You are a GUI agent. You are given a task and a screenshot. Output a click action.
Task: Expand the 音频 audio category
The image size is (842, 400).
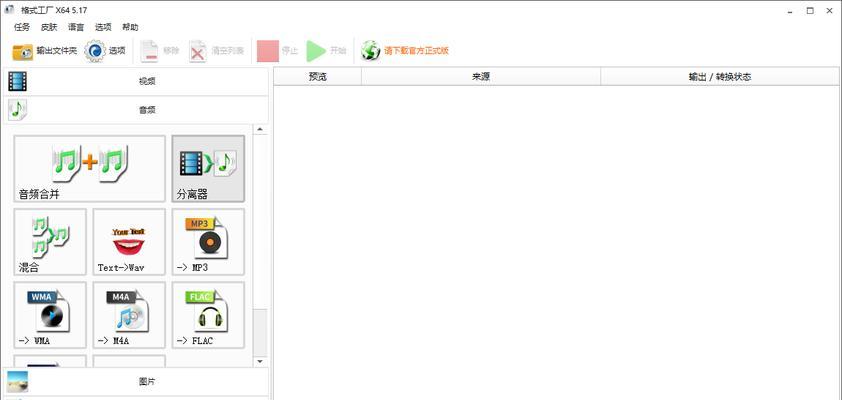(x=136, y=110)
